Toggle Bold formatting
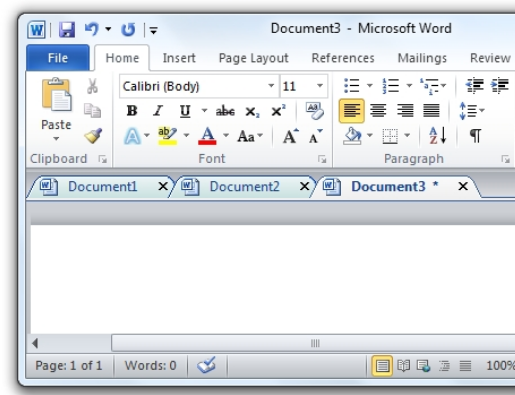 [x=132, y=111]
